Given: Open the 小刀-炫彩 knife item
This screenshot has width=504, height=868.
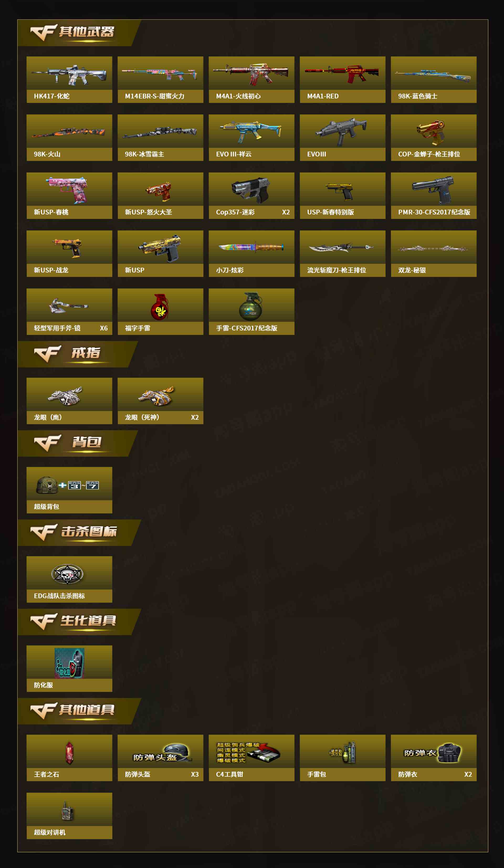Looking at the screenshot, I should pos(251,247).
